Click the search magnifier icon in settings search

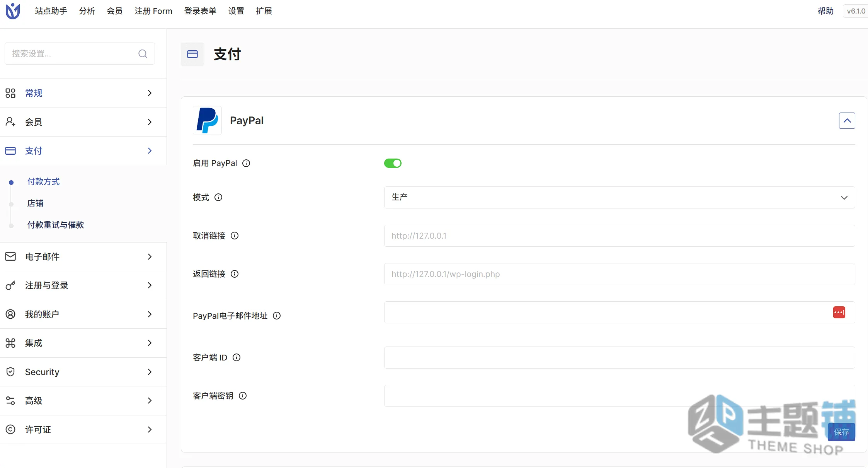pyautogui.click(x=143, y=54)
